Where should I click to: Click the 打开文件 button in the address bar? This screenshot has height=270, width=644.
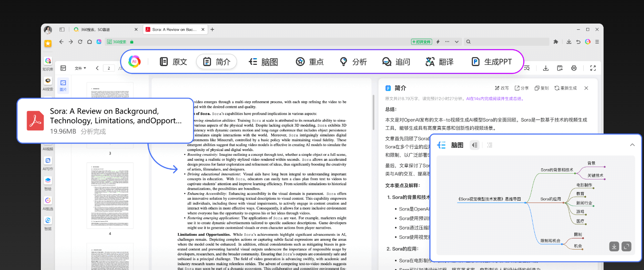pos(422,42)
